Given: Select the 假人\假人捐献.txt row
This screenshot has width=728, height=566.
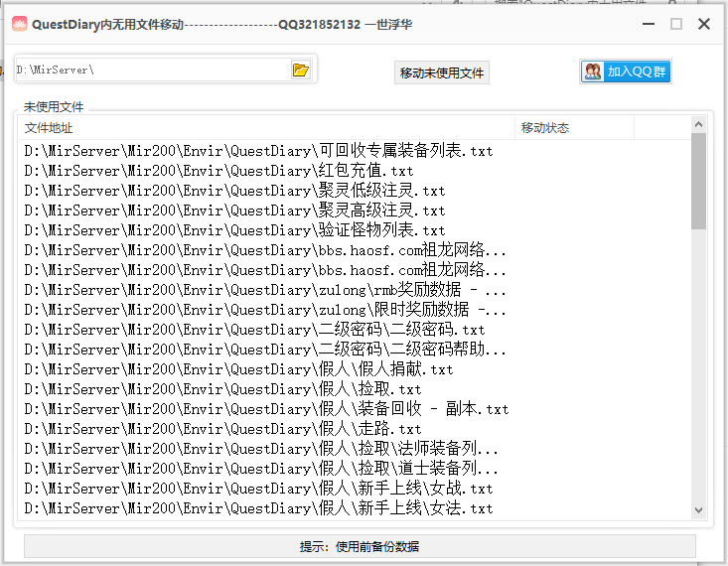Looking at the screenshot, I should 354,369.
